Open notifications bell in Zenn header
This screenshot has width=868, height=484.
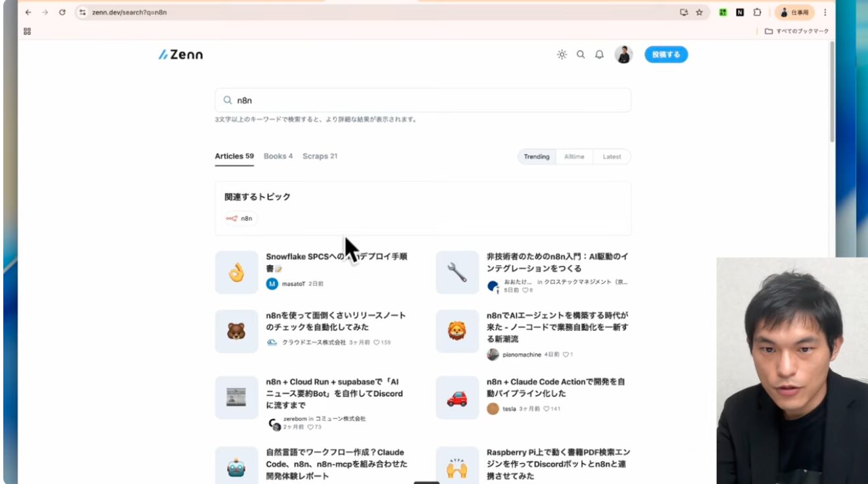pos(599,55)
